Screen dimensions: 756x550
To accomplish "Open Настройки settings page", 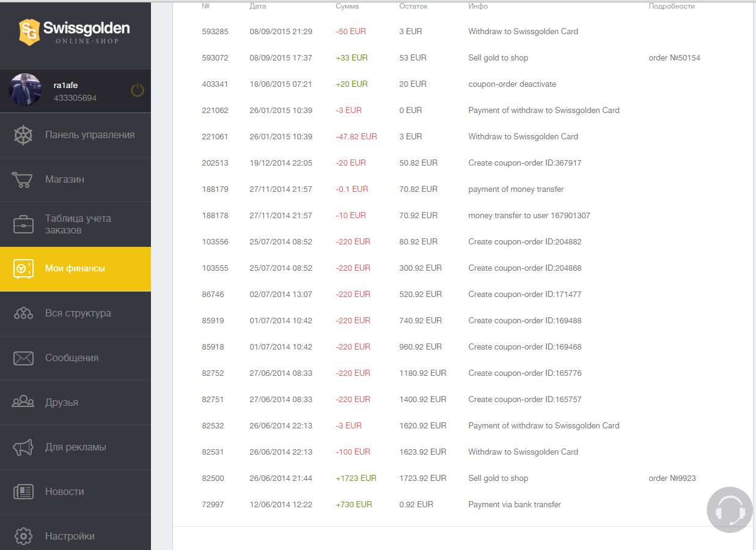I will [x=70, y=537].
